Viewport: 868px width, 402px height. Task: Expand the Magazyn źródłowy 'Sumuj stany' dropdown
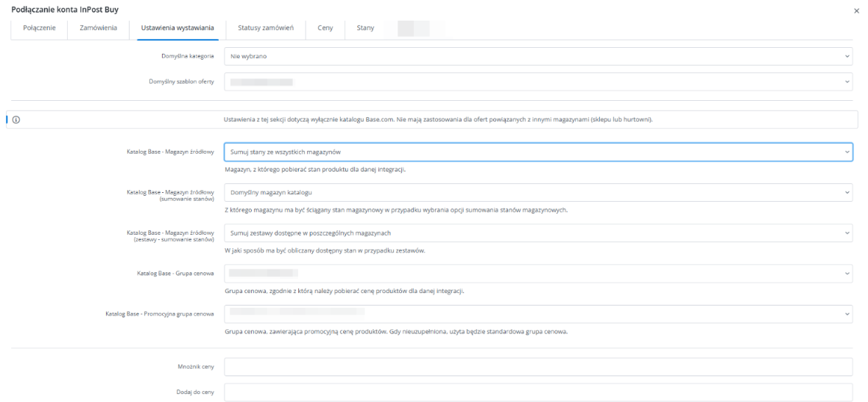pyautogui.click(x=537, y=152)
